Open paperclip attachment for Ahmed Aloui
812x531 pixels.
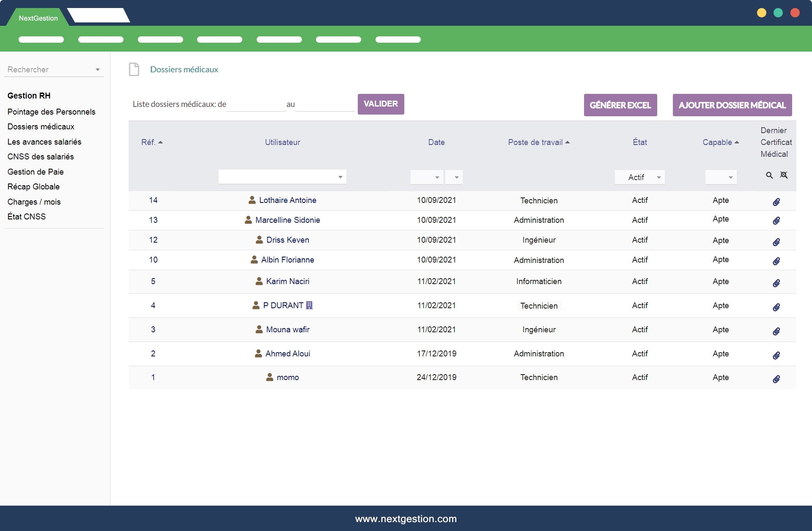click(x=776, y=356)
